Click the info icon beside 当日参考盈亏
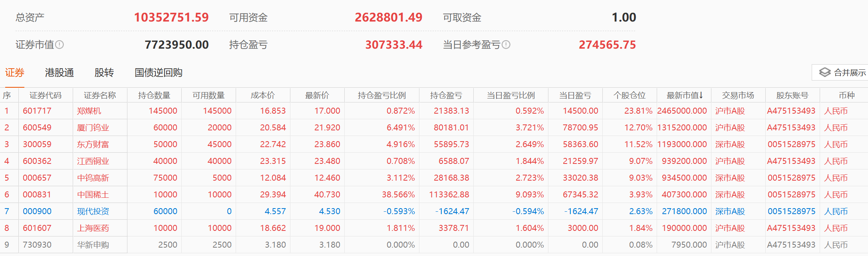 tap(506, 45)
